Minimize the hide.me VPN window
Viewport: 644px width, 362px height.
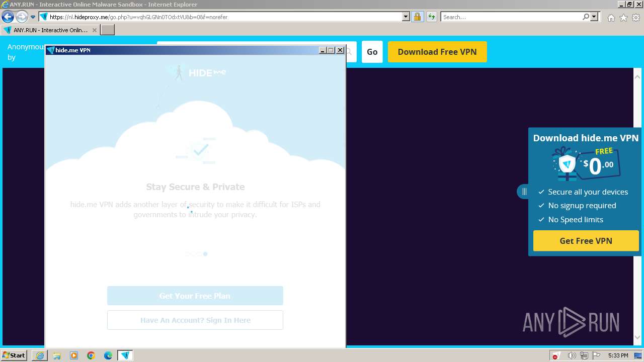[x=323, y=50]
